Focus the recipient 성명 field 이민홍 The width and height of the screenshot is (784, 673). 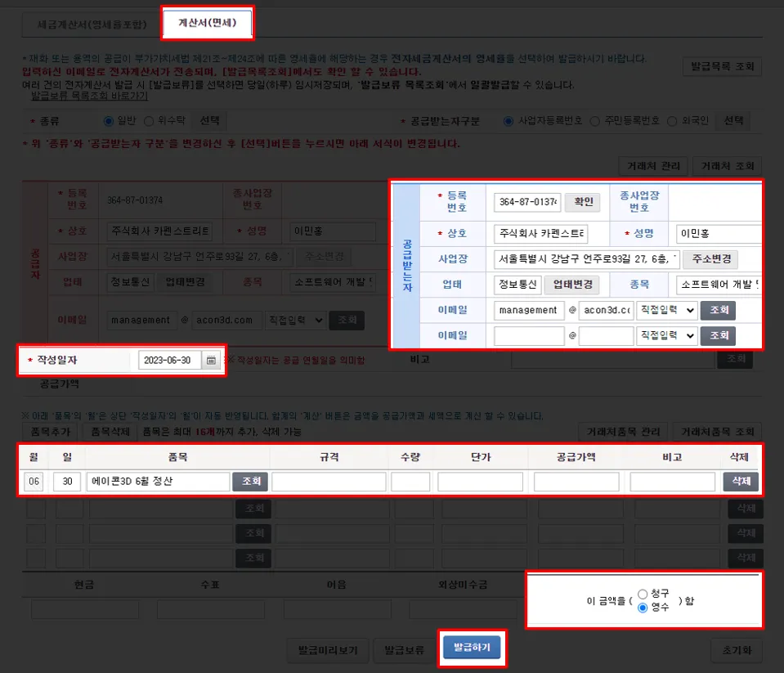[719, 234]
